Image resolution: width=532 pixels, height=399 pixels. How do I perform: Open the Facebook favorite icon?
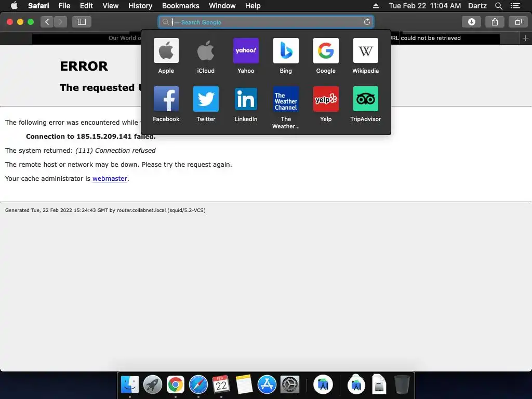click(x=166, y=99)
